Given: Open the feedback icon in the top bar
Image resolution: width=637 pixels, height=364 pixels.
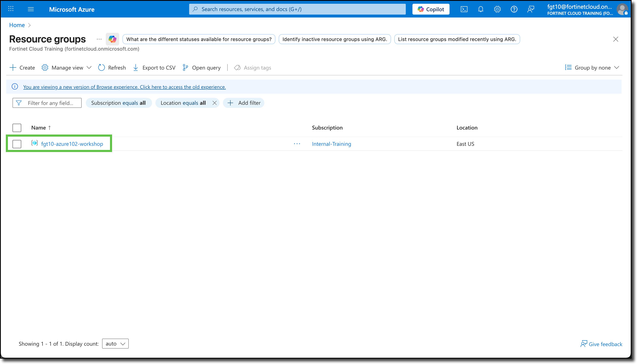Looking at the screenshot, I should tap(531, 9).
